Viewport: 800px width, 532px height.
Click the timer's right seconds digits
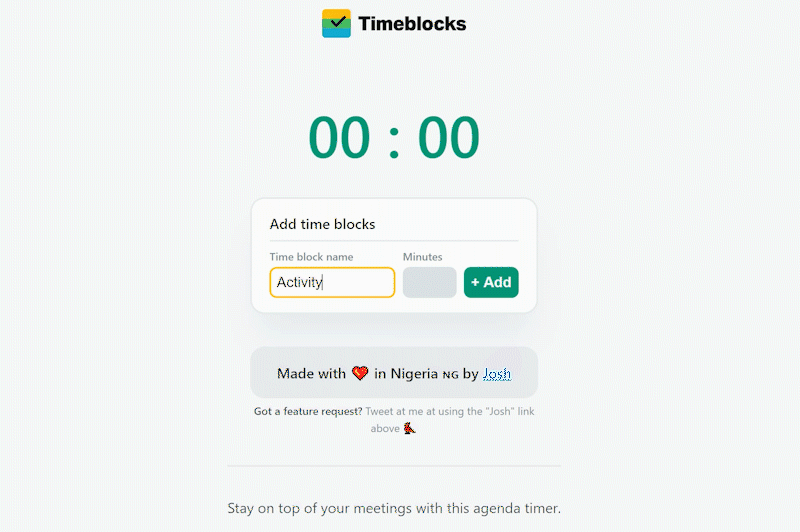point(449,138)
